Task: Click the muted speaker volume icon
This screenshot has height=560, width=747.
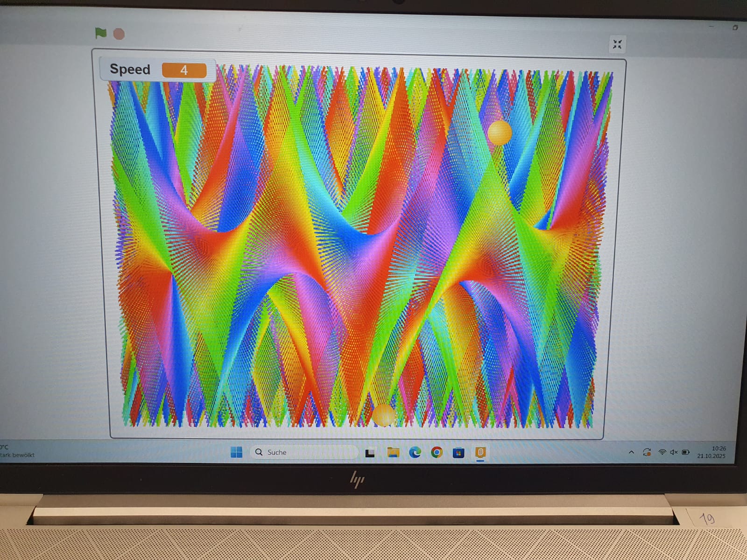Action: (674, 452)
